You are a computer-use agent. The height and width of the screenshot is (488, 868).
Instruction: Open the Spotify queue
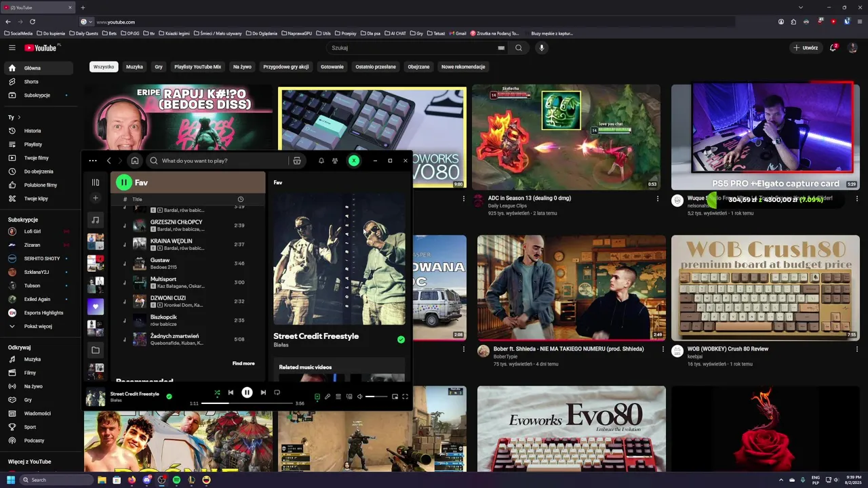pyautogui.click(x=338, y=396)
